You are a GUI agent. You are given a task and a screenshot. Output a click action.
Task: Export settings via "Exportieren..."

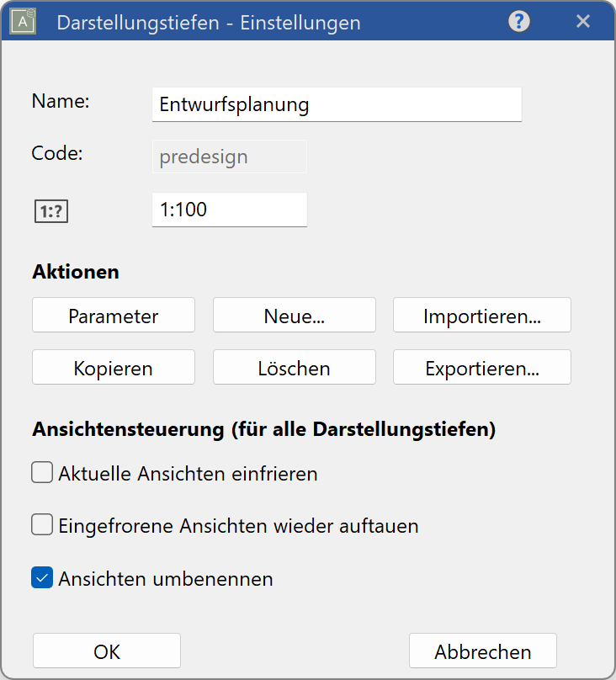coord(481,367)
